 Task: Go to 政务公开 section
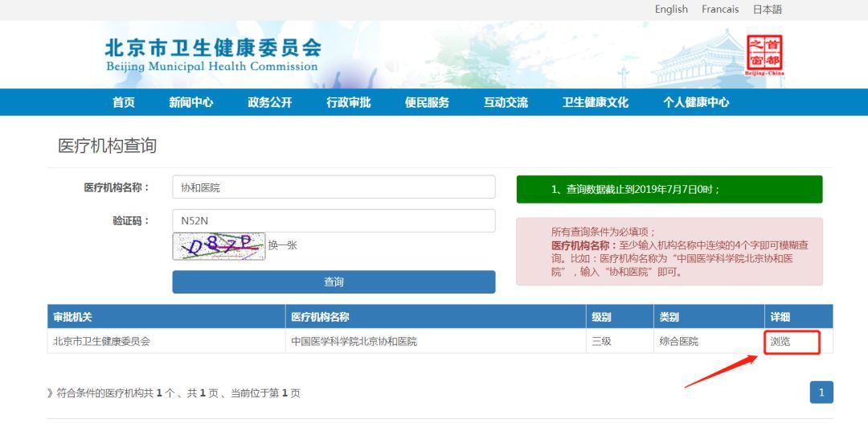(x=270, y=102)
